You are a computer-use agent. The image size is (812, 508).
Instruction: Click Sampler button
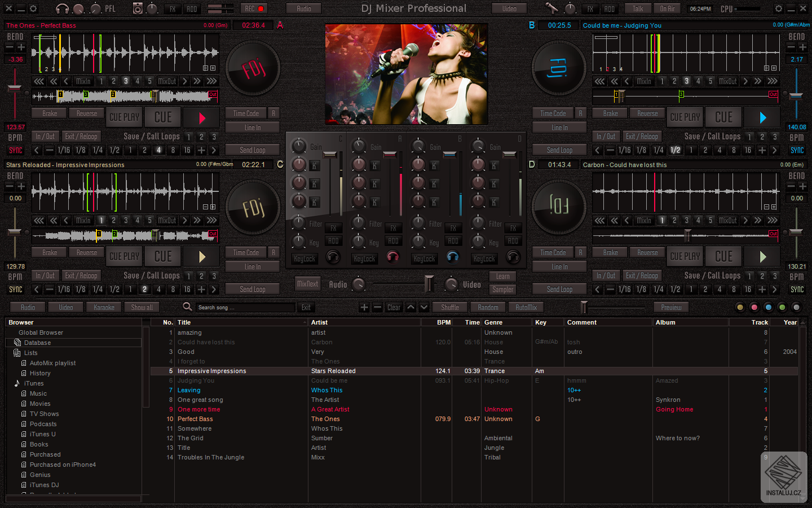[503, 289]
